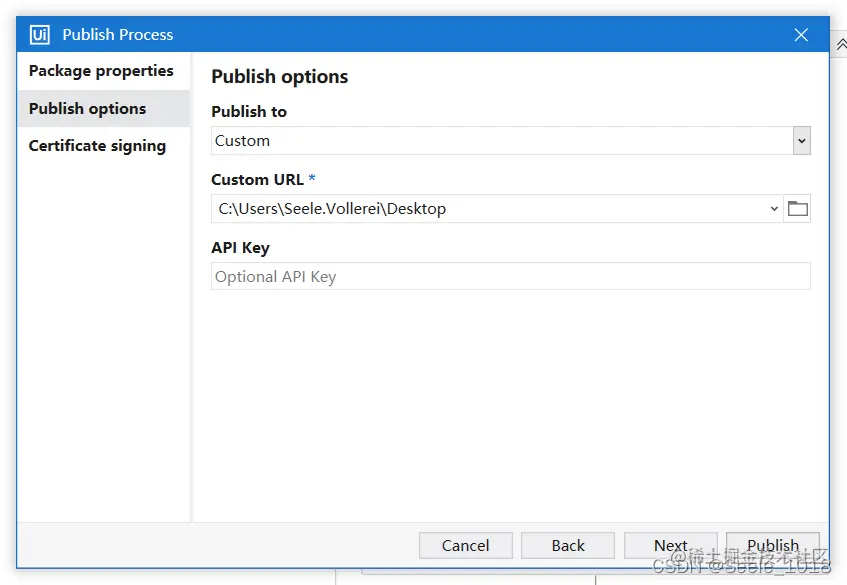847x585 pixels.
Task: Click the API Key label
Action: 240,248
